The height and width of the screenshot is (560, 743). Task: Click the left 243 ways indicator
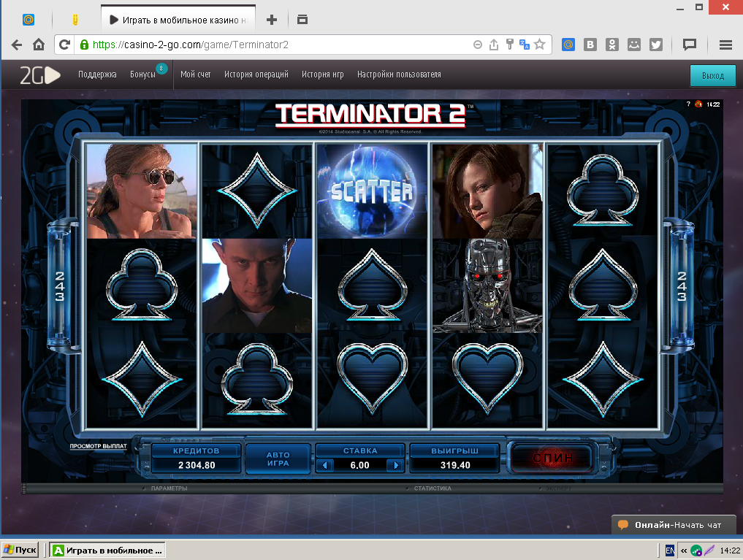(x=60, y=286)
